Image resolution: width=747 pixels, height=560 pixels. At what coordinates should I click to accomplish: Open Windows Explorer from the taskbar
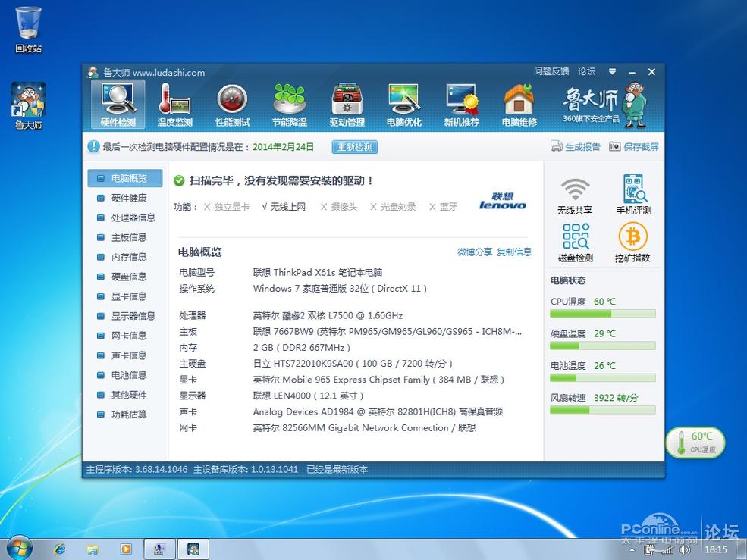pos(93,549)
